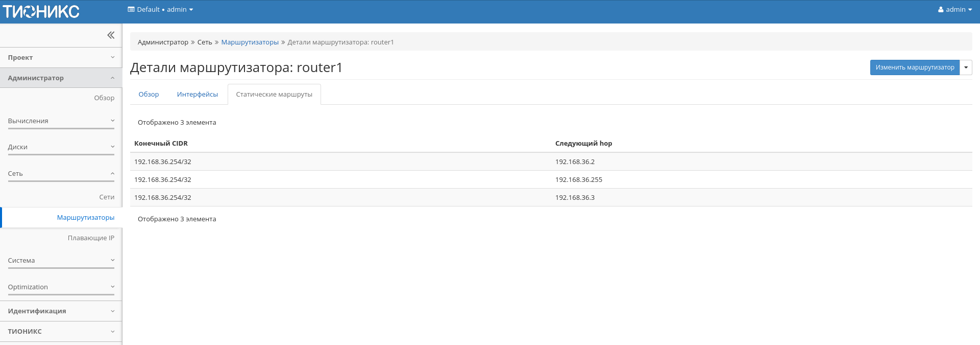
Task: Expand the Диски menu group
Action: point(61,147)
